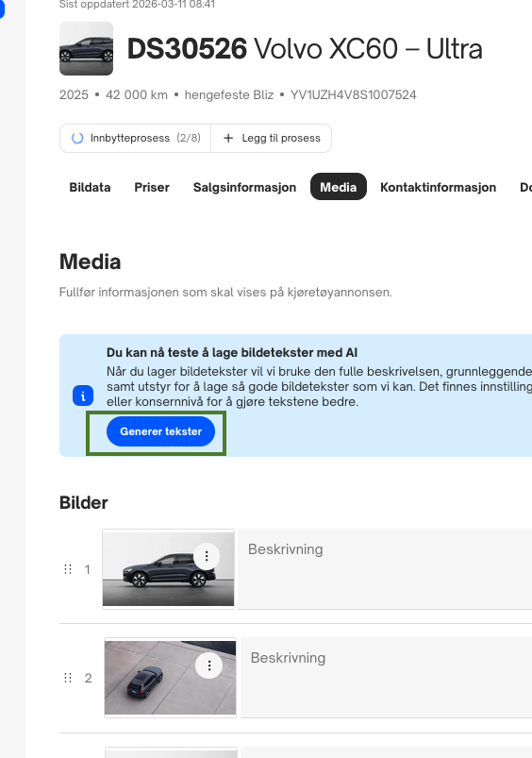Focus the Beskrivning field for image 2
The height and width of the screenshot is (758, 532).
(x=386, y=677)
